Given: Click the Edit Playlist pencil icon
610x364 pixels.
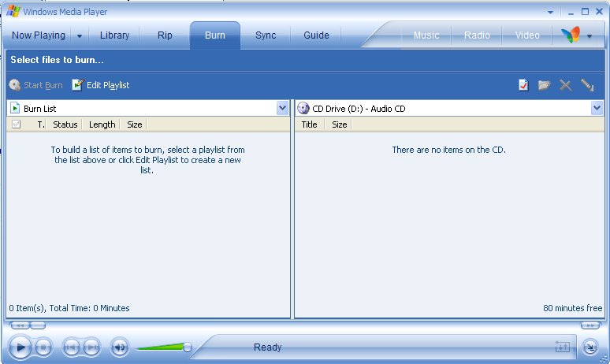Looking at the screenshot, I should click(77, 85).
